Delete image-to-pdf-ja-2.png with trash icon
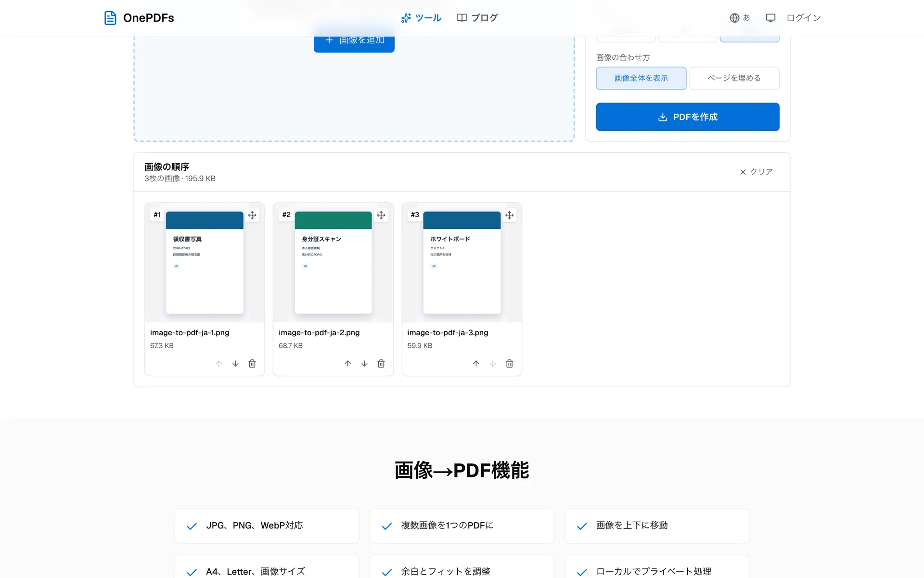Viewport: 924px width, 578px height. coord(381,364)
